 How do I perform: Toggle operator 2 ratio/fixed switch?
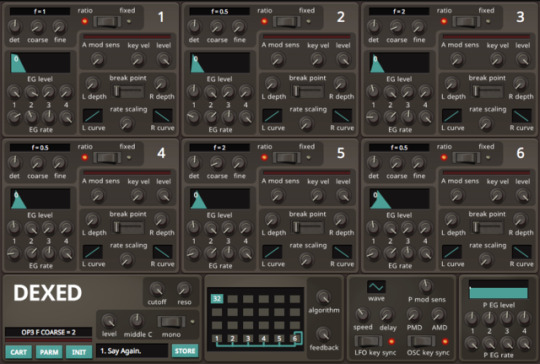click(x=287, y=22)
